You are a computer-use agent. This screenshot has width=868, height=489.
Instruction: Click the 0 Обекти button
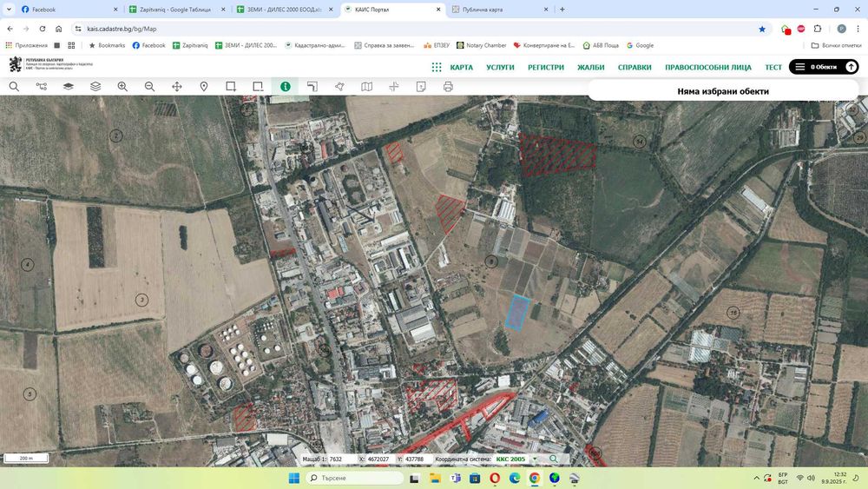pos(824,67)
